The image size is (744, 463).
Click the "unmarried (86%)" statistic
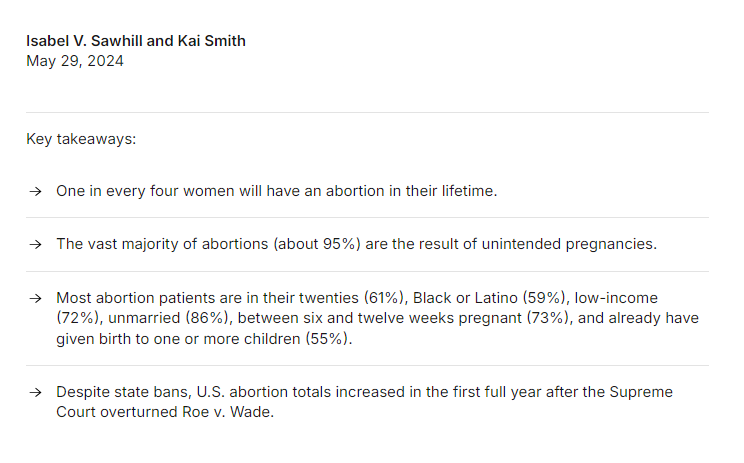pos(170,318)
